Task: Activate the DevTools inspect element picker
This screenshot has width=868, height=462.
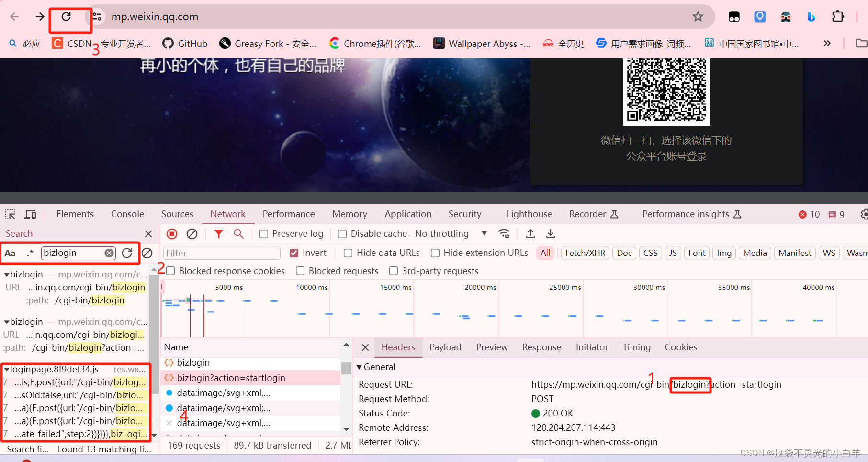Action: (10, 214)
